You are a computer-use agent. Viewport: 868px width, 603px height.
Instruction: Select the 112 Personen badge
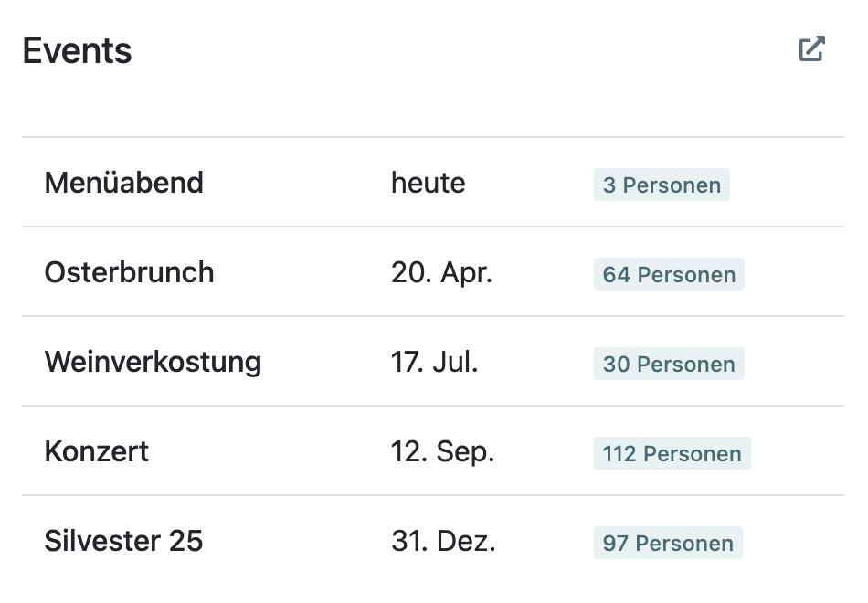(672, 453)
